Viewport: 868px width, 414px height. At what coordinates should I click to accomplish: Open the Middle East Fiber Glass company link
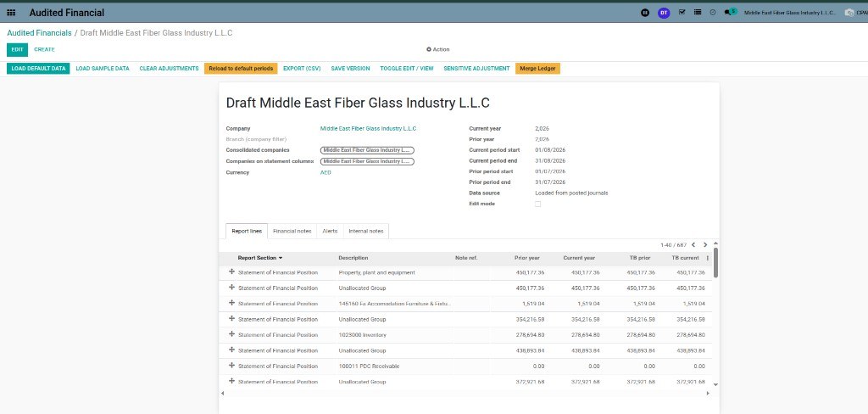pyautogui.click(x=368, y=129)
